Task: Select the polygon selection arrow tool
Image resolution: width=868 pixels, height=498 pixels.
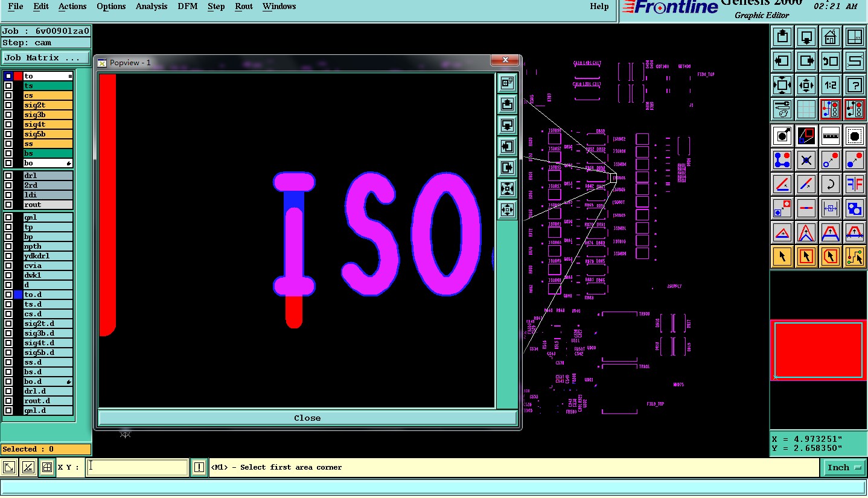Action: (x=831, y=257)
